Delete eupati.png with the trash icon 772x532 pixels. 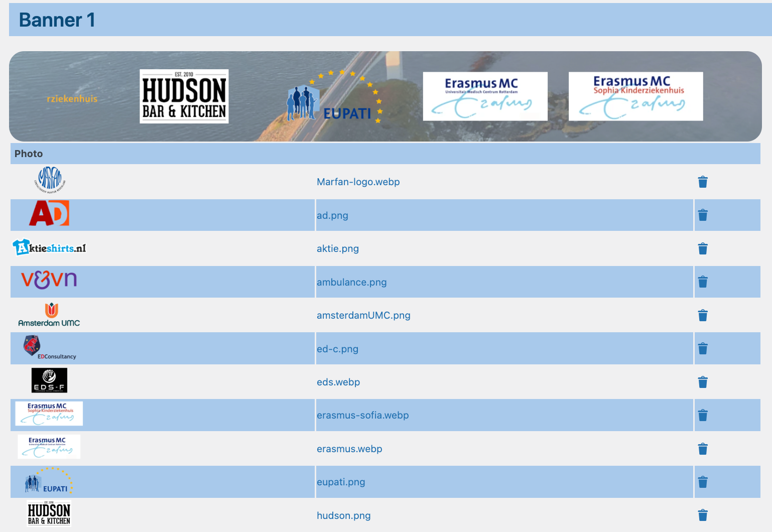(703, 482)
